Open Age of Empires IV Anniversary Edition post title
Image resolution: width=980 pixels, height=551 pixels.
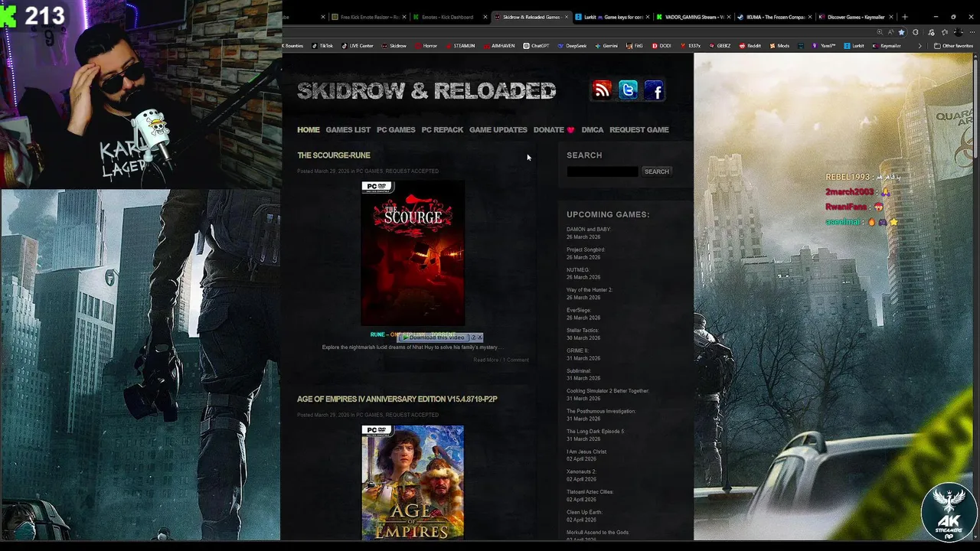tap(397, 399)
